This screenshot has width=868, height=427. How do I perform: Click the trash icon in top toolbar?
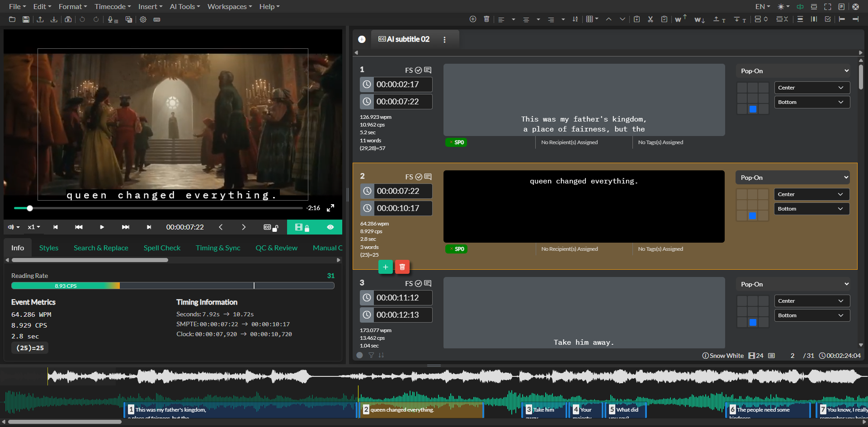pos(486,19)
